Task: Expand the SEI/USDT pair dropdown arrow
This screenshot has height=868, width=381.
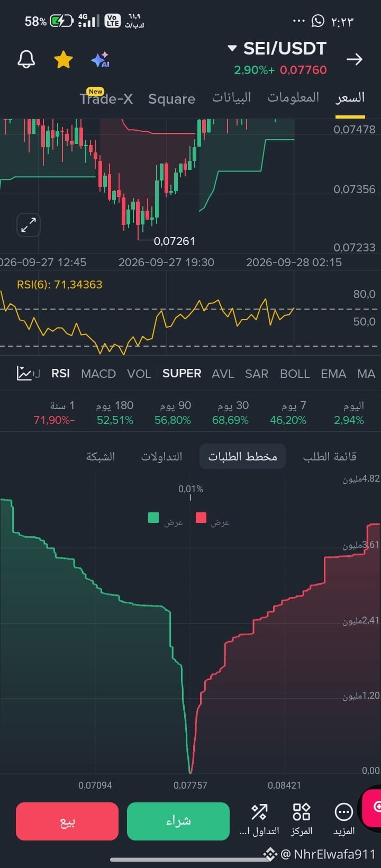Action: [x=232, y=48]
